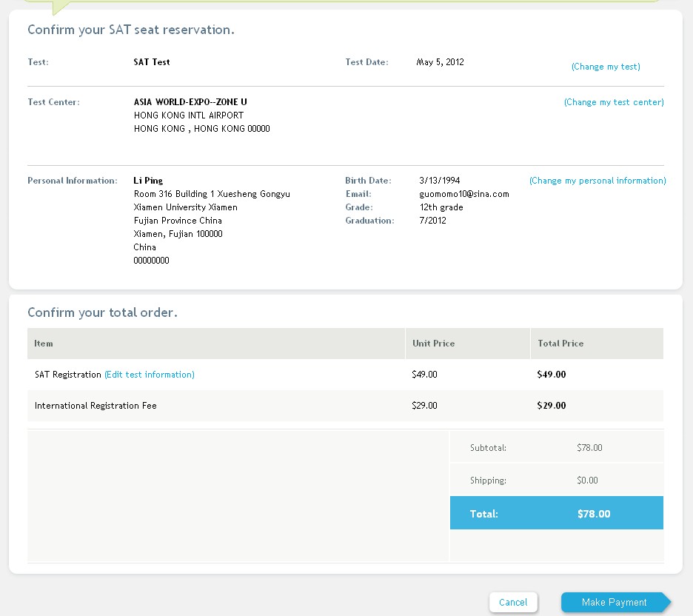Click the 'Confirm your SAT seat reservation' heading

(x=130, y=30)
